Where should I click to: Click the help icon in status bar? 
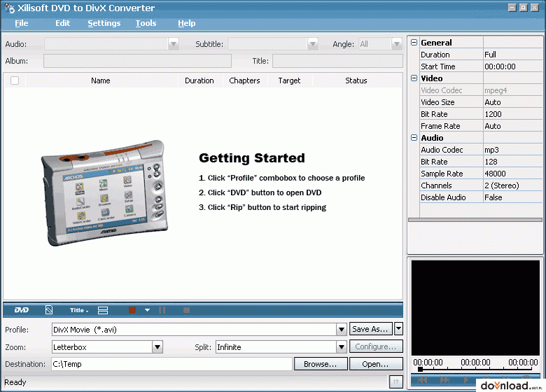tap(396, 382)
